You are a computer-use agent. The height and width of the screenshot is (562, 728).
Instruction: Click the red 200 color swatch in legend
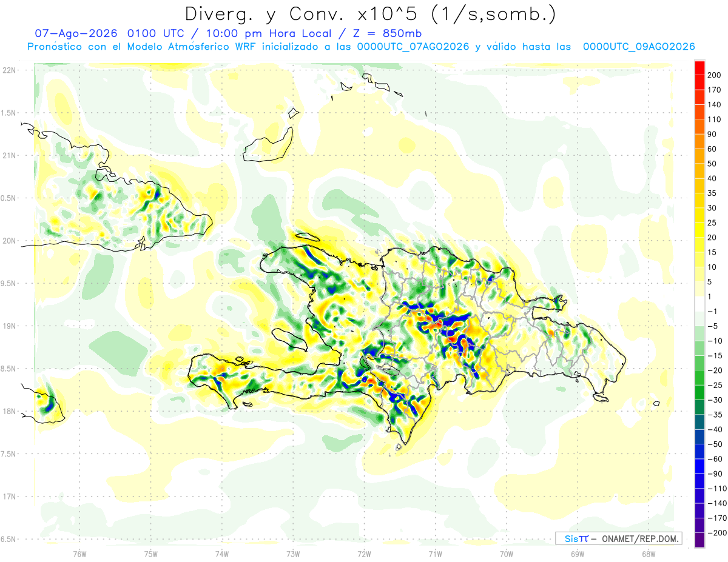(x=699, y=67)
